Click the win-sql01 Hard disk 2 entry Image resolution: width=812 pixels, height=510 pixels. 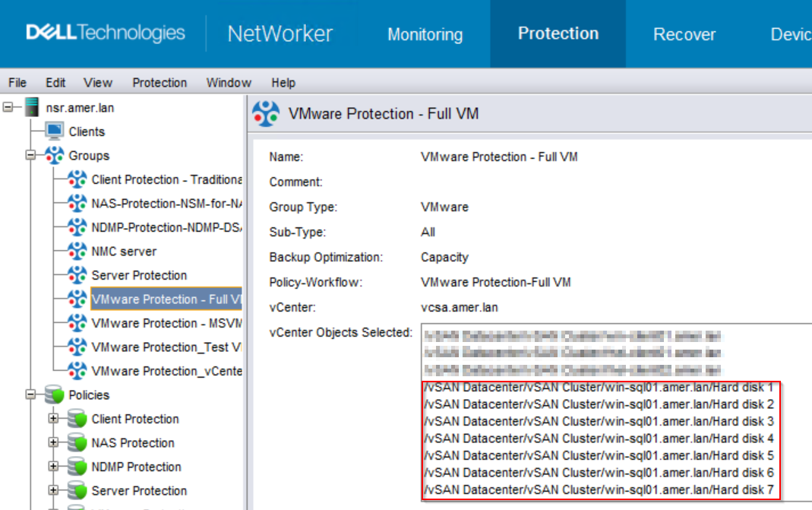point(599,404)
